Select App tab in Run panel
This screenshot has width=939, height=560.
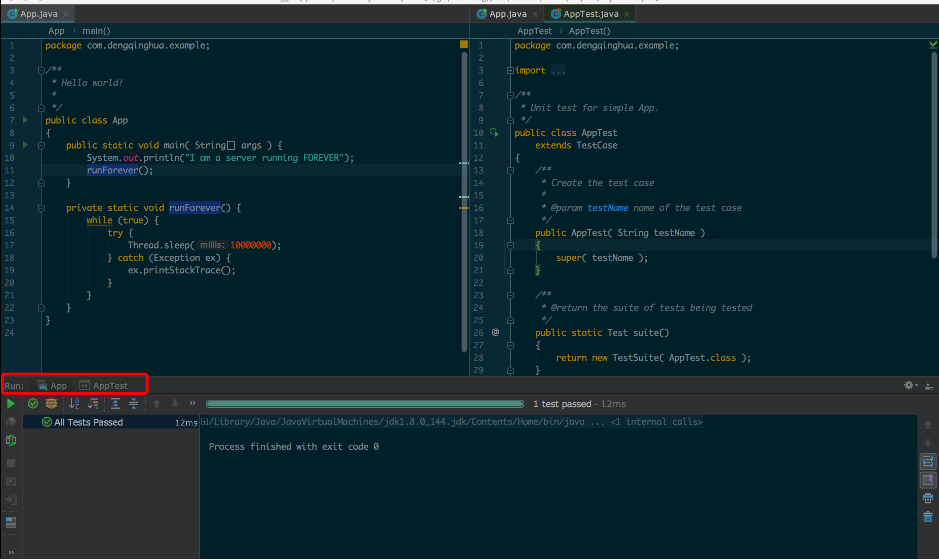coord(53,386)
